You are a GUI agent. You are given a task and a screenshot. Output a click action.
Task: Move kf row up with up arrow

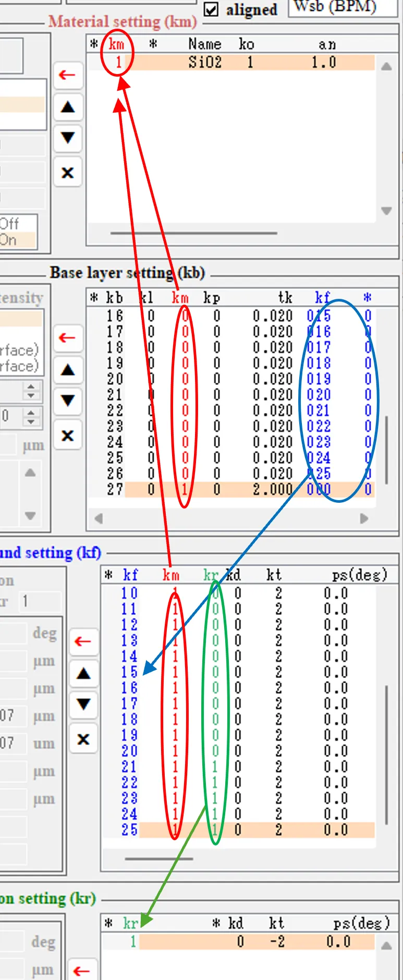[x=83, y=673]
